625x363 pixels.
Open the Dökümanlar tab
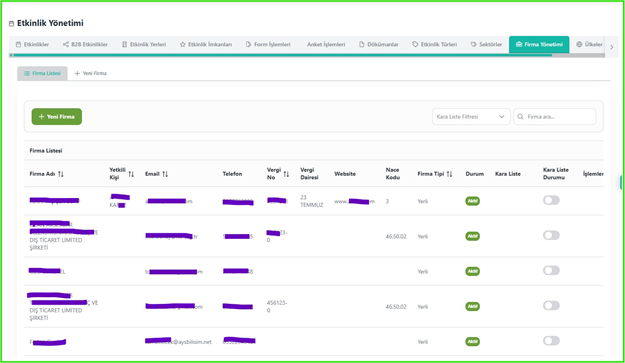tap(379, 44)
